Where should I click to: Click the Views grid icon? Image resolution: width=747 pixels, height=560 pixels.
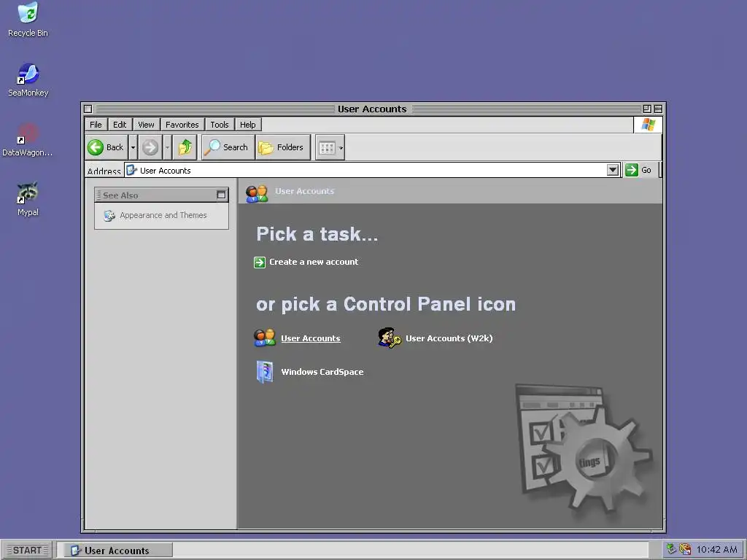point(327,147)
